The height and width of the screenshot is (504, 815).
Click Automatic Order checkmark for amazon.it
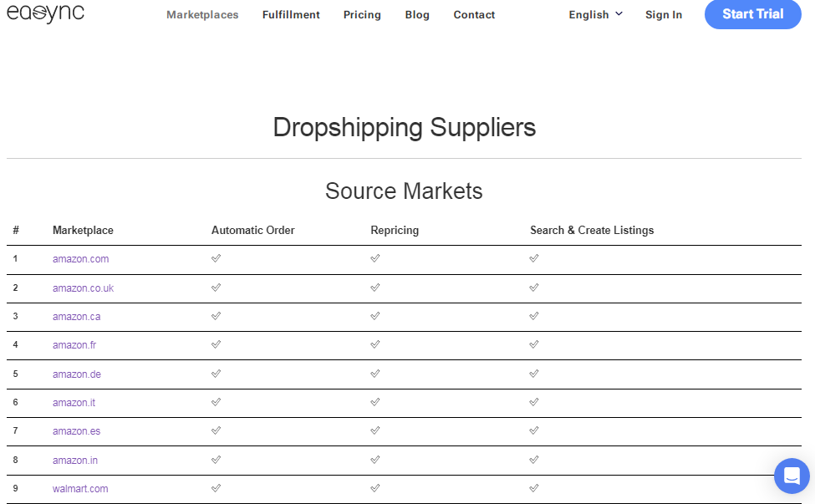216,402
